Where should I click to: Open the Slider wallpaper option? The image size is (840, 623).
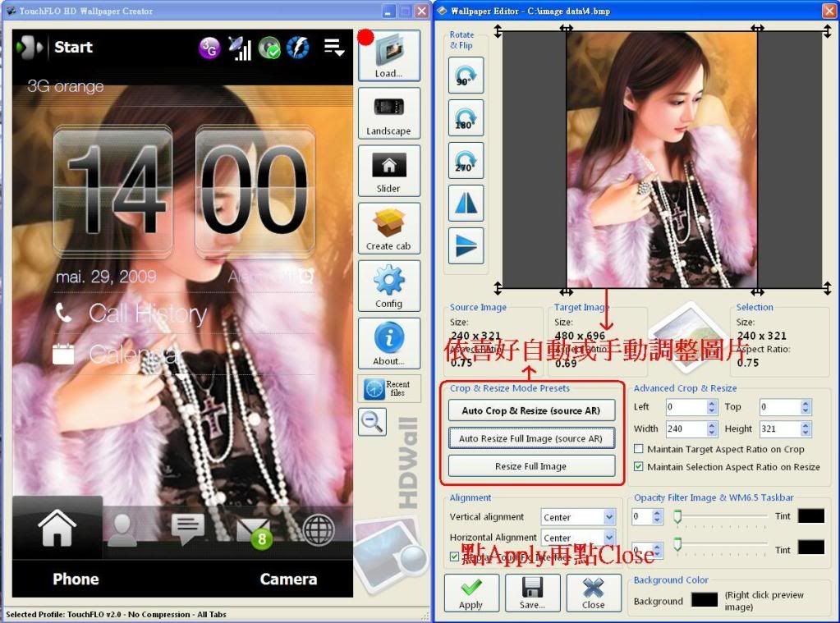pyautogui.click(x=389, y=171)
